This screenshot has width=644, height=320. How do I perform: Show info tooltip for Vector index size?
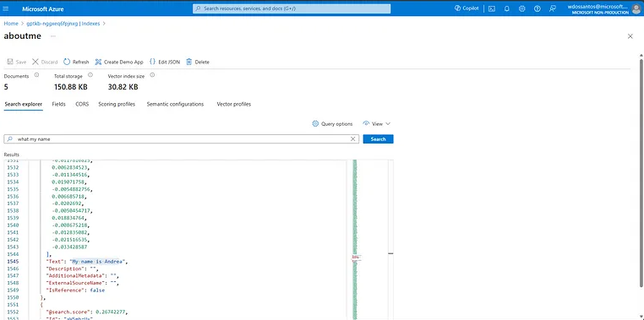(152, 75)
